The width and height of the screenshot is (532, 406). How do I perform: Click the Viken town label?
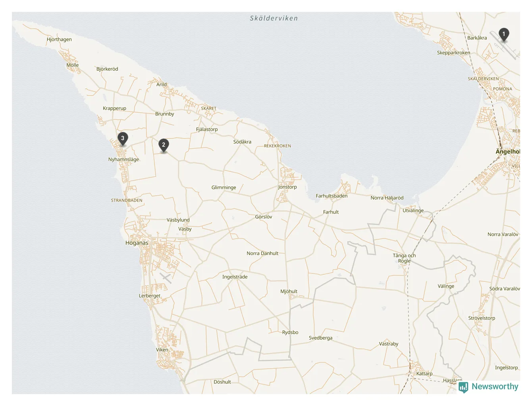click(x=162, y=350)
